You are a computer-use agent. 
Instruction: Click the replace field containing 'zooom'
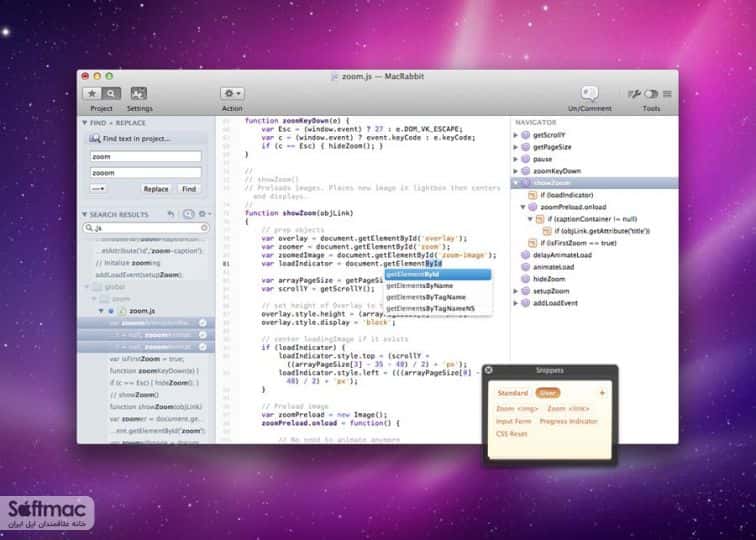pyautogui.click(x=146, y=173)
